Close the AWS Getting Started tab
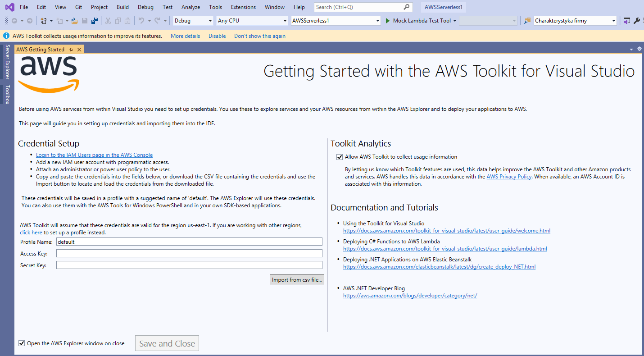The height and width of the screenshot is (356, 644). coord(79,50)
